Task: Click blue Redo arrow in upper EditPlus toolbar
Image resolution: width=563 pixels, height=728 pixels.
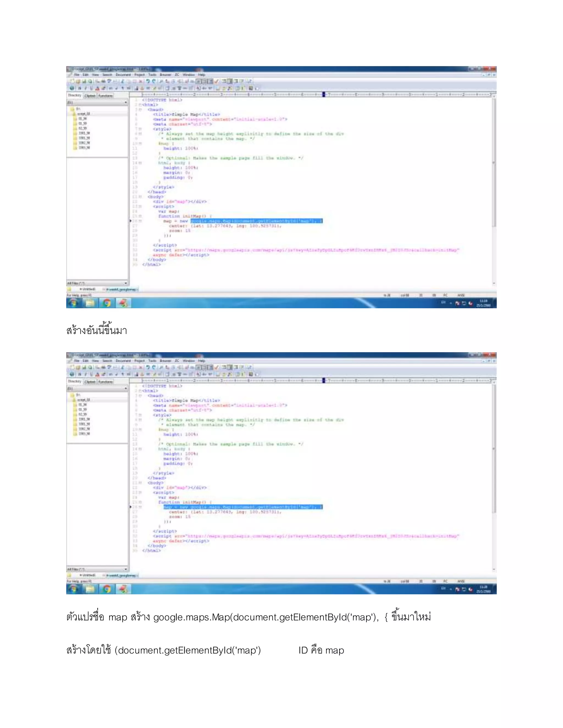Action: [154, 81]
